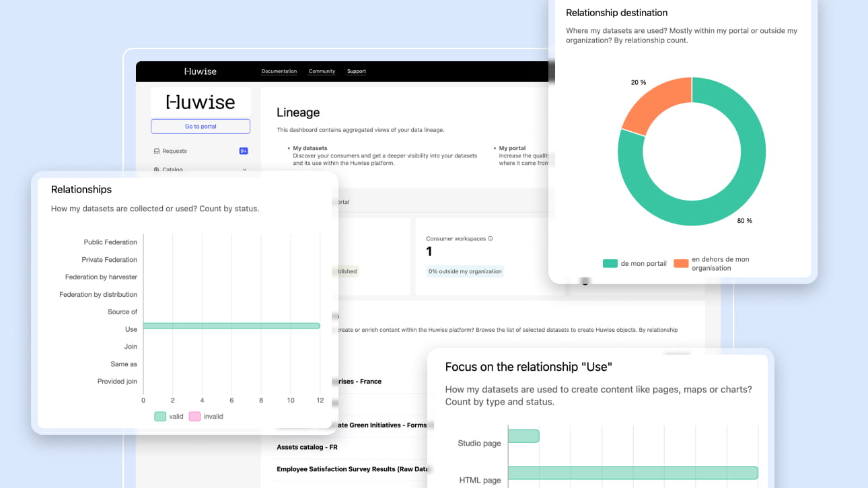Click the Catalog icon in sidebar

point(157,170)
